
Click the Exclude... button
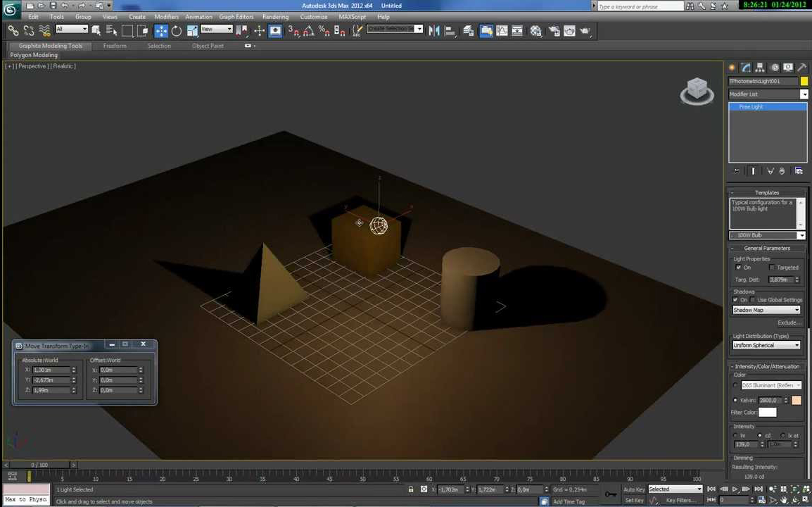click(x=789, y=323)
